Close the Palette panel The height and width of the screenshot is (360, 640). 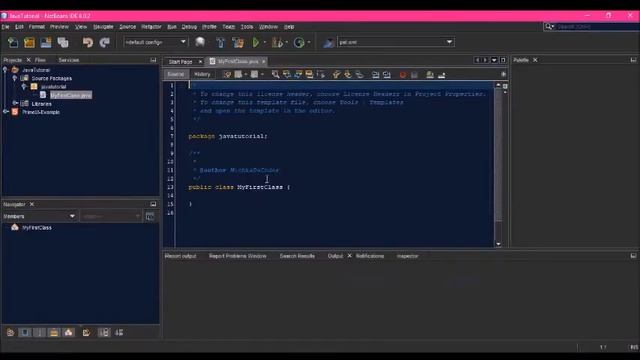(x=535, y=60)
